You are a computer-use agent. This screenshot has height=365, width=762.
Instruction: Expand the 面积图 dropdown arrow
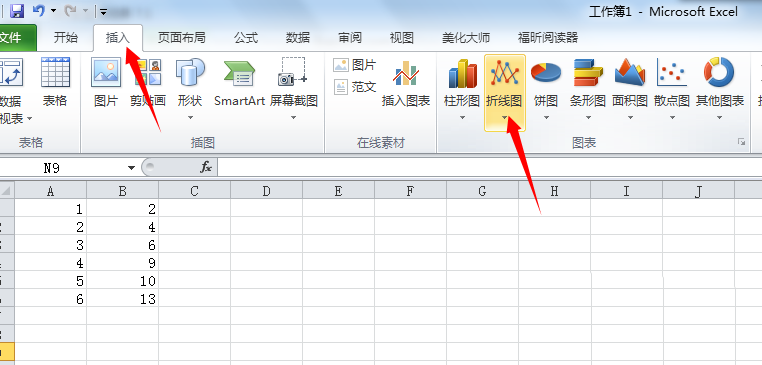(x=630, y=118)
